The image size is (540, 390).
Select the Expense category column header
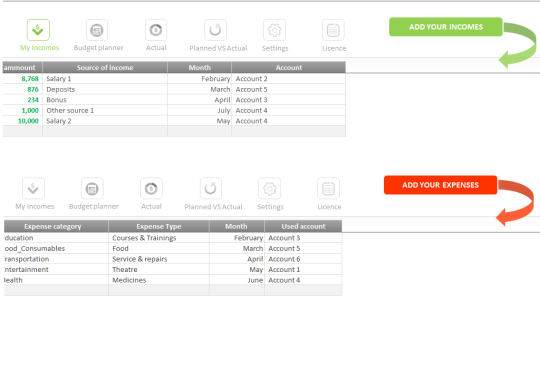click(x=56, y=226)
